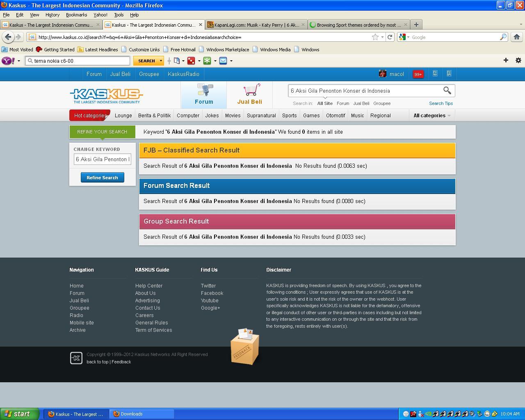Click the Kaskus K footer logo
Viewport: 525px width, 420px height.
[x=76, y=358]
